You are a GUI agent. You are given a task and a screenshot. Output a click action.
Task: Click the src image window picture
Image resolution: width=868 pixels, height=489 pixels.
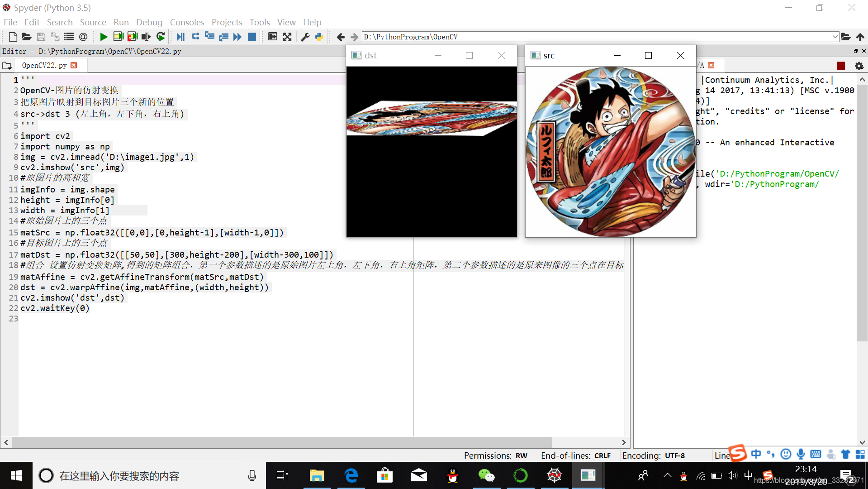(611, 152)
